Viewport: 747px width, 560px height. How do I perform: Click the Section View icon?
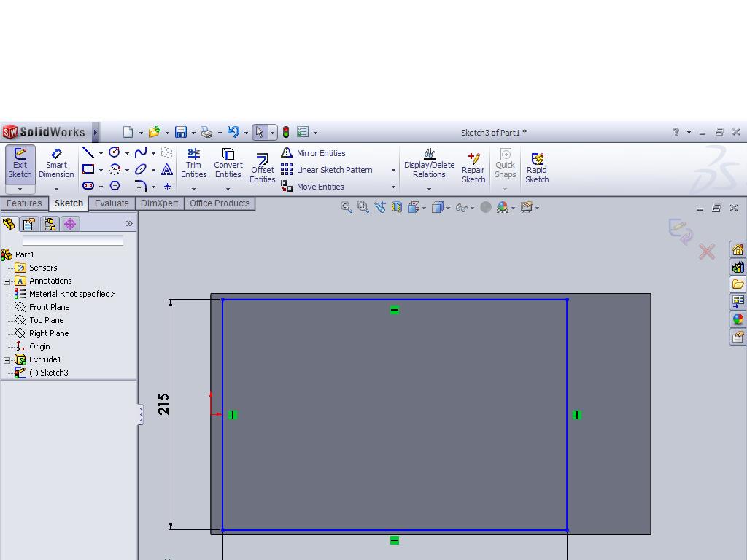[397, 207]
